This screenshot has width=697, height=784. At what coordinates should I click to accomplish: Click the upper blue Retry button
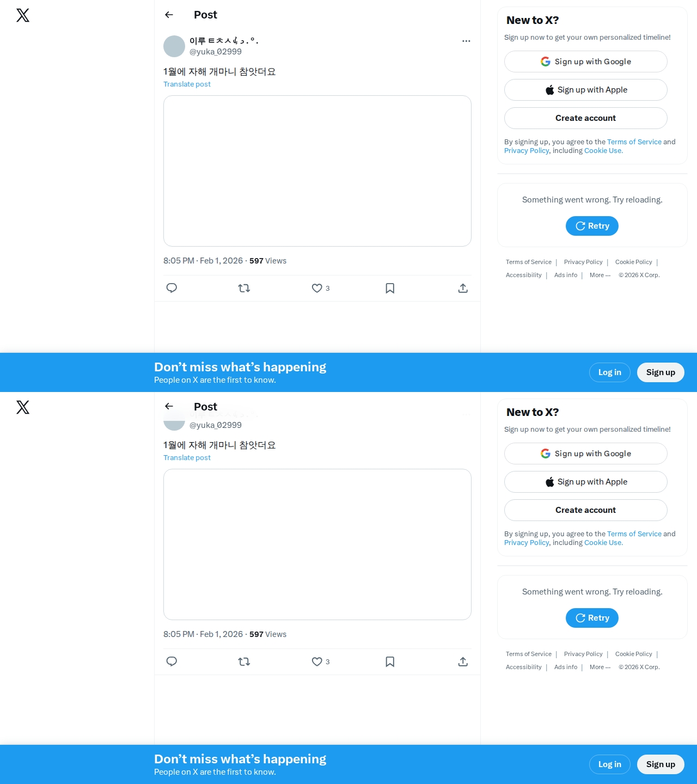pos(592,226)
